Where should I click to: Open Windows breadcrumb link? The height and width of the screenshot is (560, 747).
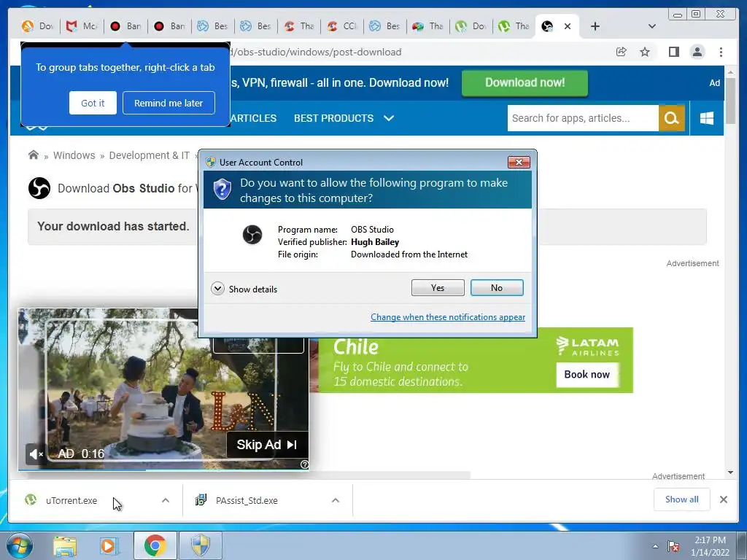[x=74, y=155]
